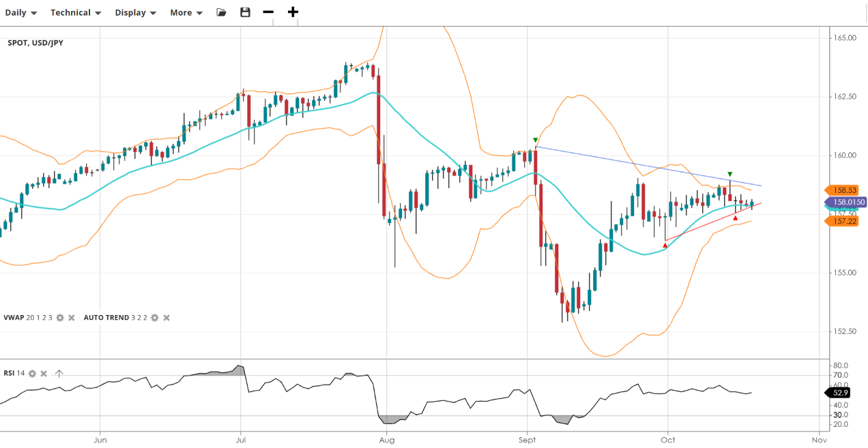Screen dimensions: 868x448
Task: Click the 152.50 price axis label
Action: 845,331
